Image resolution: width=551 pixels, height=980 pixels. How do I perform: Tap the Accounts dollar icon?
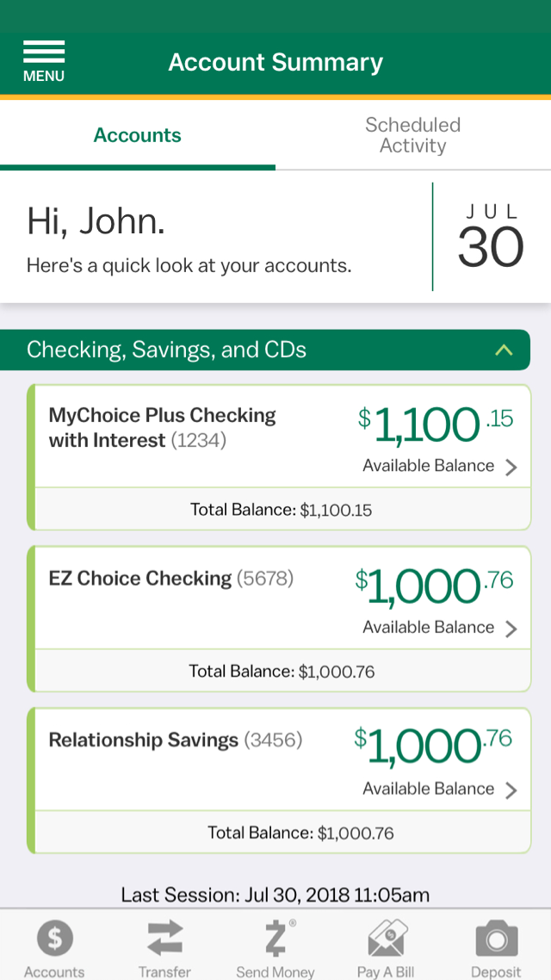point(54,938)
